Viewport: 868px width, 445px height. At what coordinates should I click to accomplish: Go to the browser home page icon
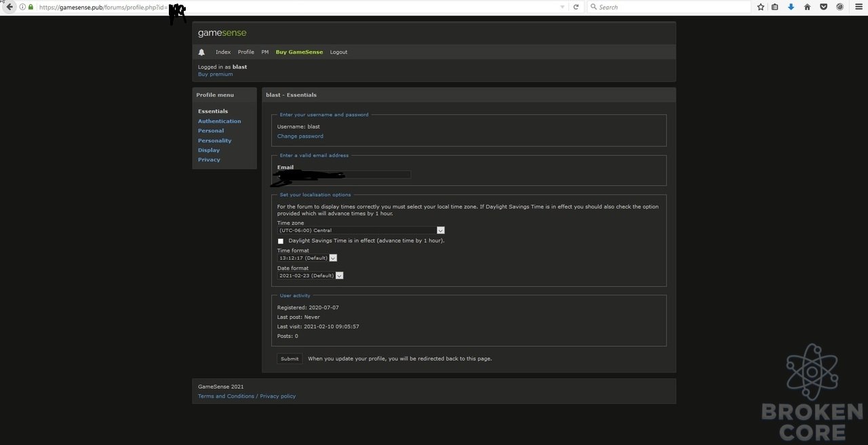click(807, 7)
